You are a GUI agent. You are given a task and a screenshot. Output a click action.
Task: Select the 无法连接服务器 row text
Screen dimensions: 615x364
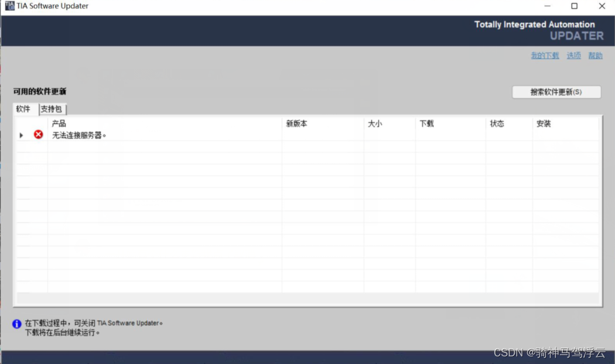pos(79,135)
